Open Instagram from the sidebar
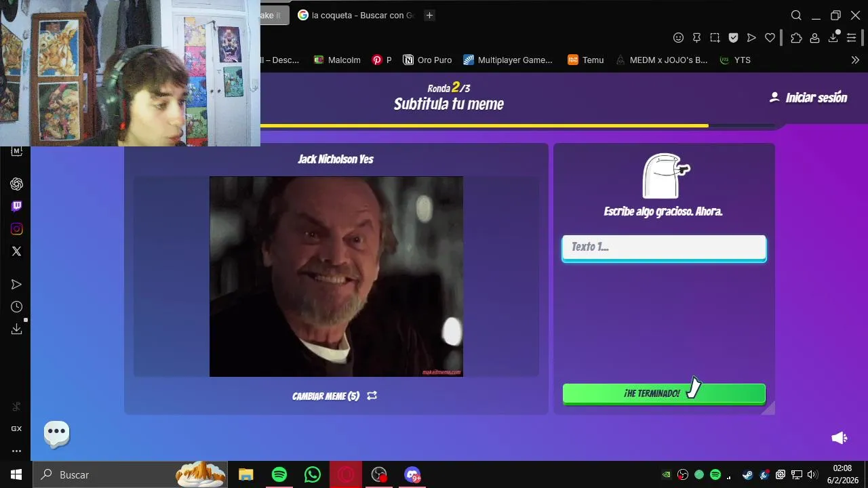 [x=17, y=229]
